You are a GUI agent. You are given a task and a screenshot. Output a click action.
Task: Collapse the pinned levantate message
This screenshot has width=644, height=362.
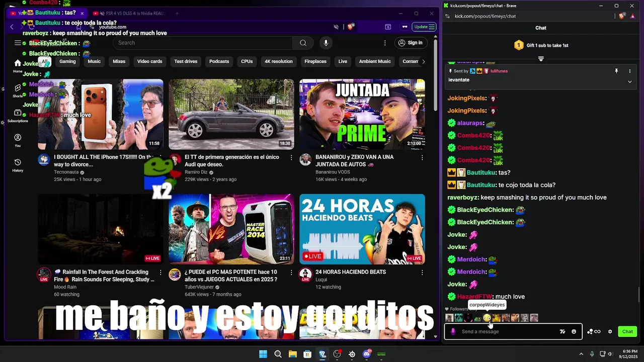coord(629,81)
